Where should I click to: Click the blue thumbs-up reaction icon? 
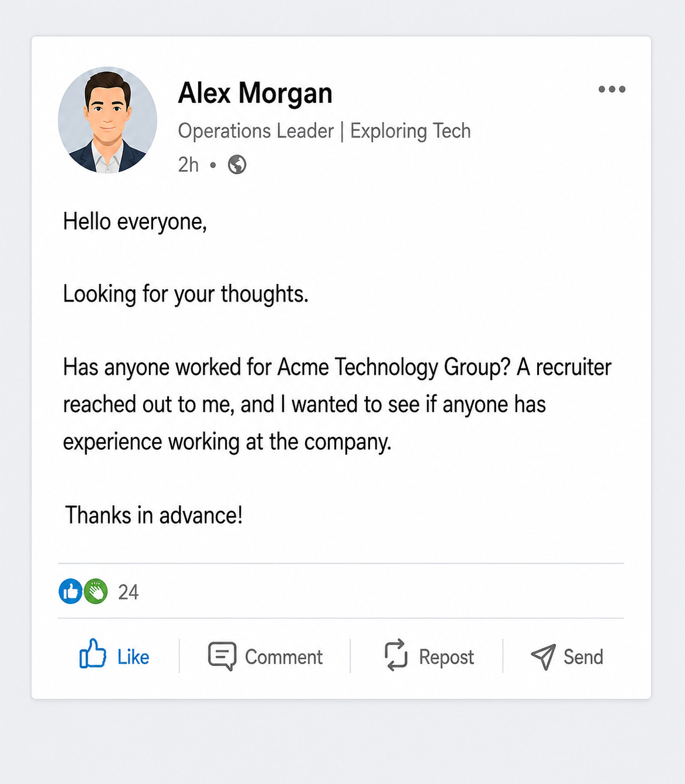(71, 591)
